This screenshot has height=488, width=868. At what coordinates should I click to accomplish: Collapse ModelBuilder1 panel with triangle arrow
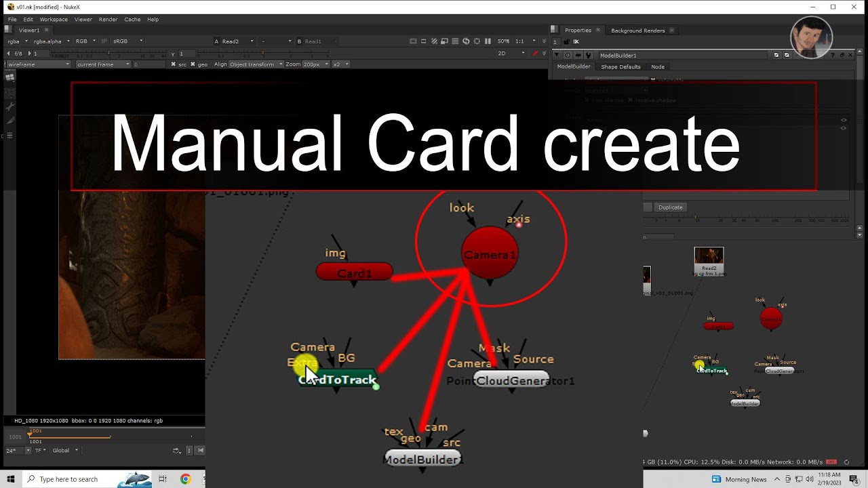click(557, 55)
